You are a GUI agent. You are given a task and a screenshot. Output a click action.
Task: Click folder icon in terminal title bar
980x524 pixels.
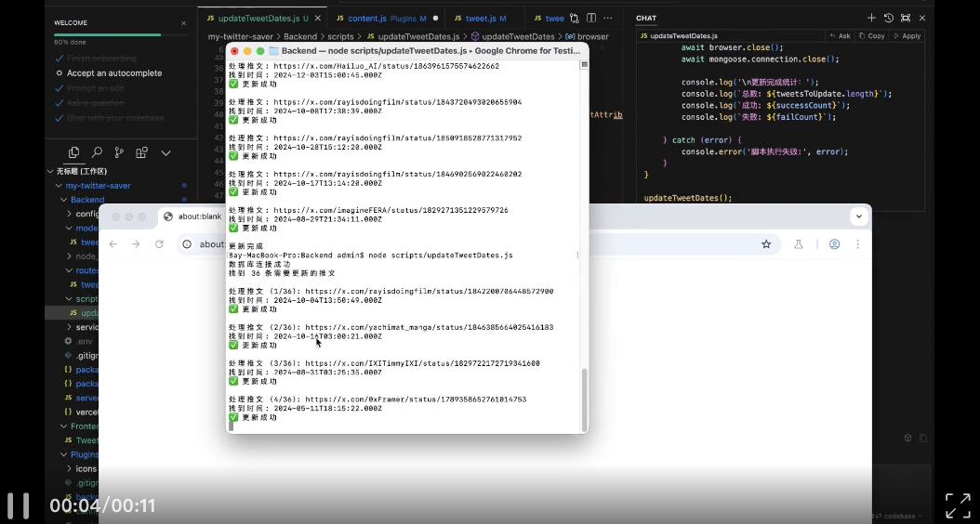tap(273, 51)
